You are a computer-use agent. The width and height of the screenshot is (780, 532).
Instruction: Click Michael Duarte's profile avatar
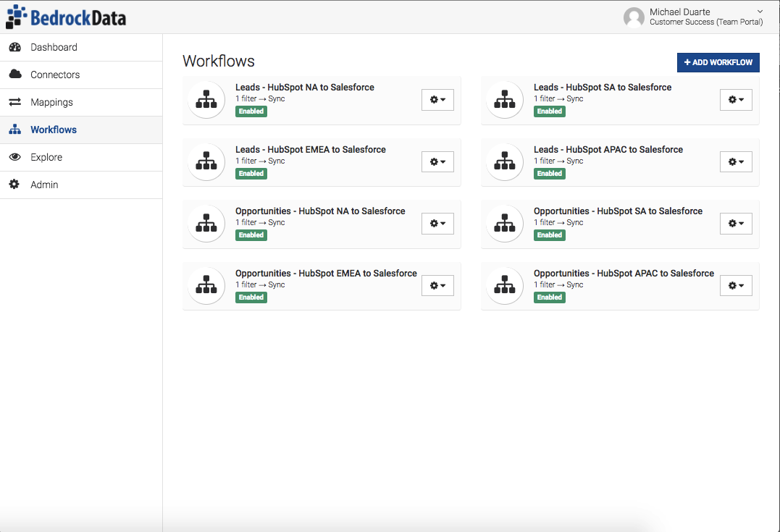pyautogui.click(x=634, y=17)
